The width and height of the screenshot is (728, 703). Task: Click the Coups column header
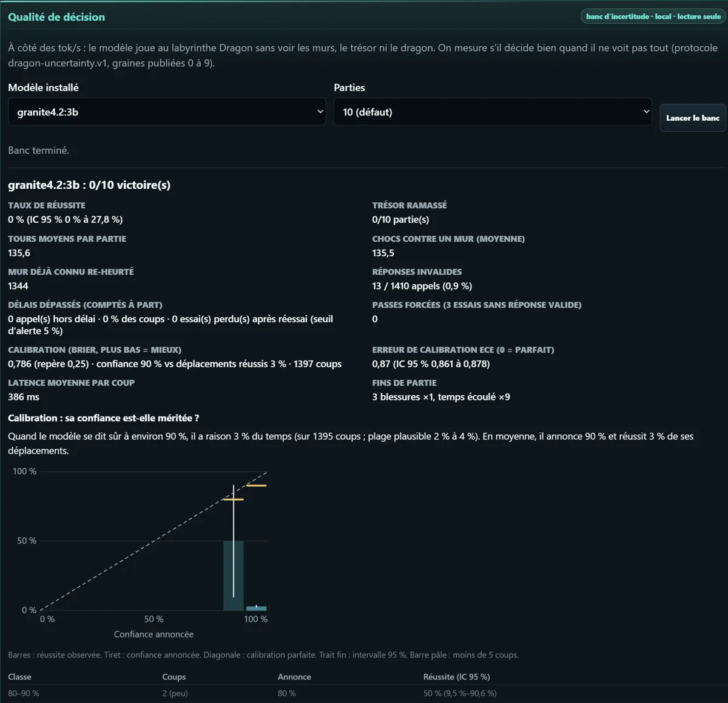coord(174,677)
